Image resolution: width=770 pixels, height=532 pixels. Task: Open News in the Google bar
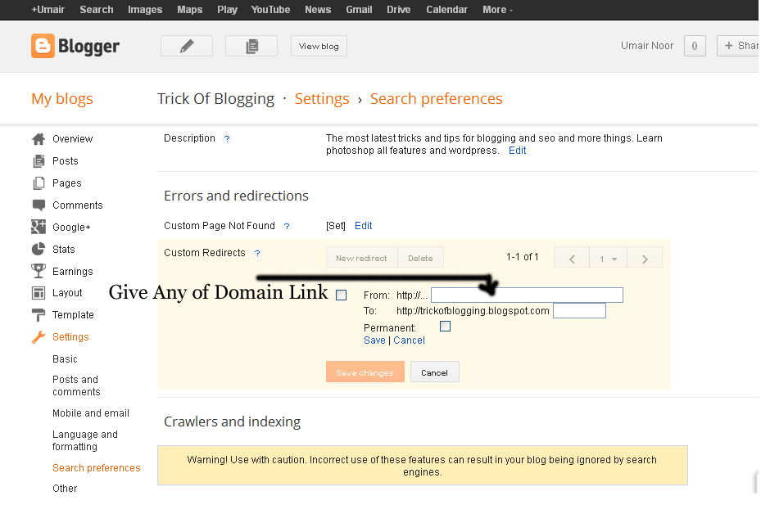[318, 10]
